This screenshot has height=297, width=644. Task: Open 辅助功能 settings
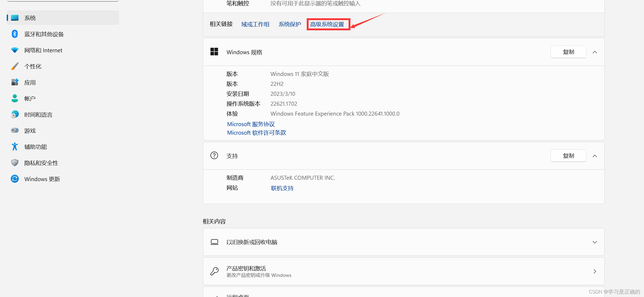(x=63, y=147)
